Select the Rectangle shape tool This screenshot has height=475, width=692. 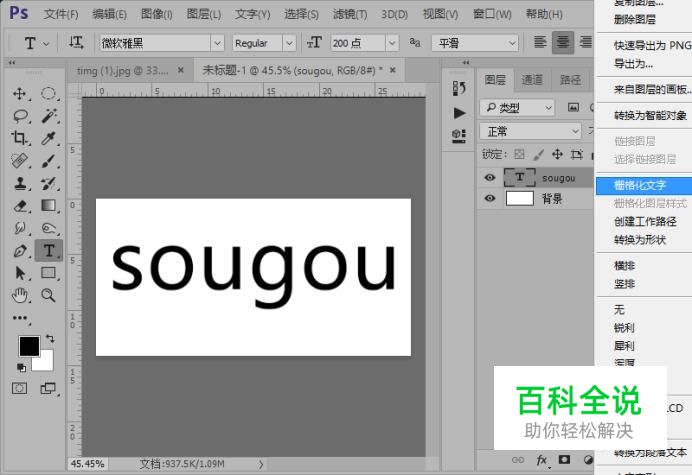[x=49, y=273]
